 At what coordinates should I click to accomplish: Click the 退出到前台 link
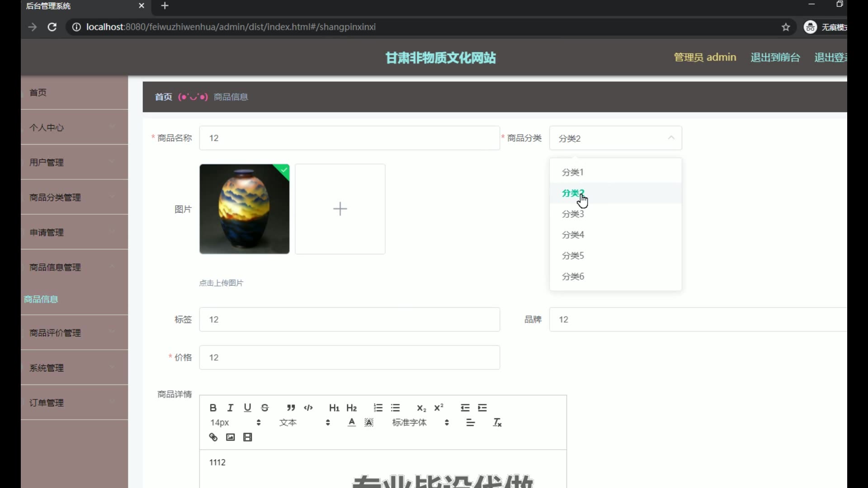[x=775, y=57]
